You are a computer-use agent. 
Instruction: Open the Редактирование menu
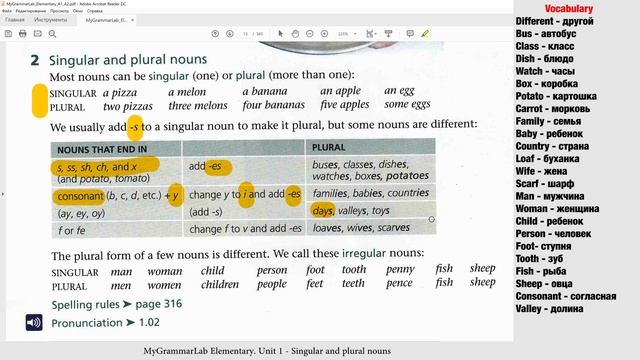[31, 11]
